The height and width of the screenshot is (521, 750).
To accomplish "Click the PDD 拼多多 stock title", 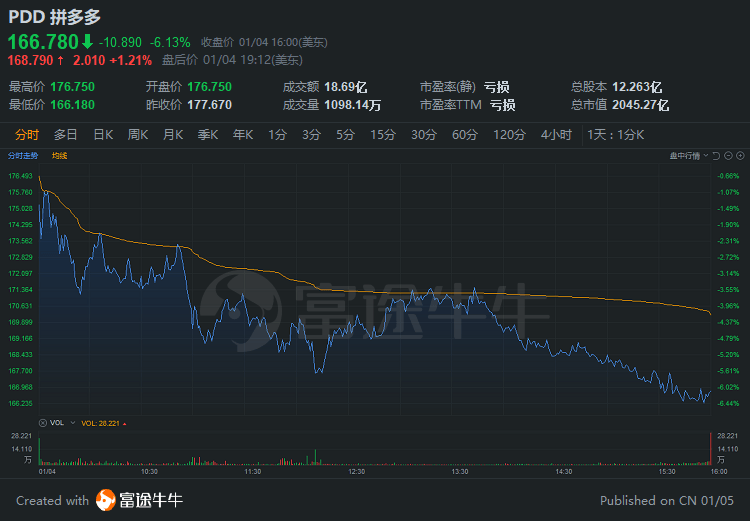I will tap(54, 17).
